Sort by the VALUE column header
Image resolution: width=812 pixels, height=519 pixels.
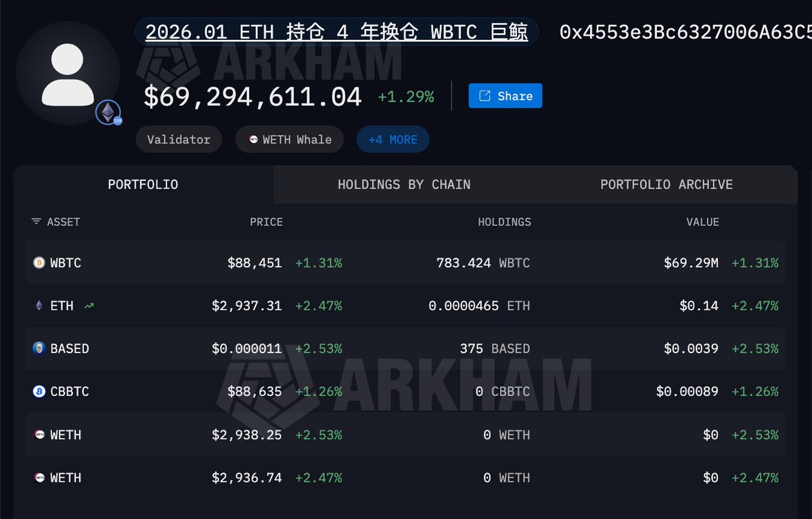(x=702, y=222)
